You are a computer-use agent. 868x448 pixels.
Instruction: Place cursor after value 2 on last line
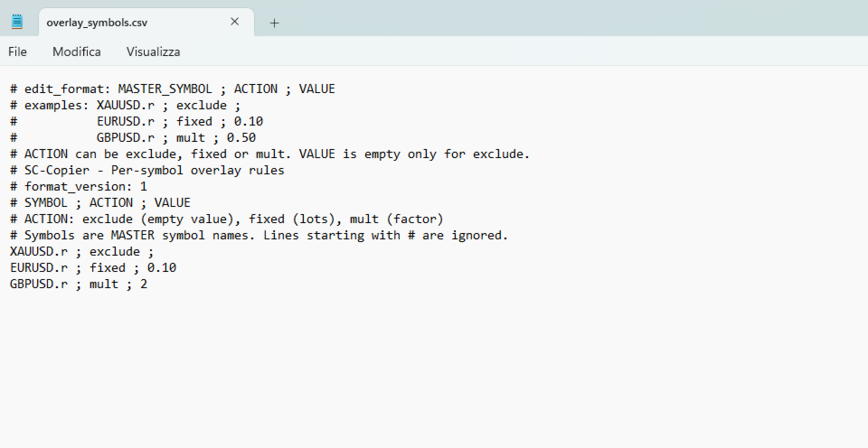147,285
